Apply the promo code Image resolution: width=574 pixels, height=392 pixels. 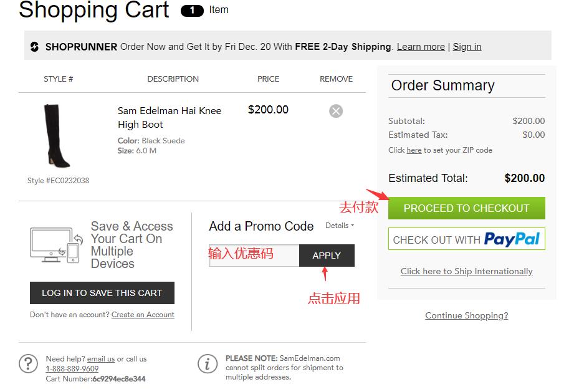coord(327,256)
